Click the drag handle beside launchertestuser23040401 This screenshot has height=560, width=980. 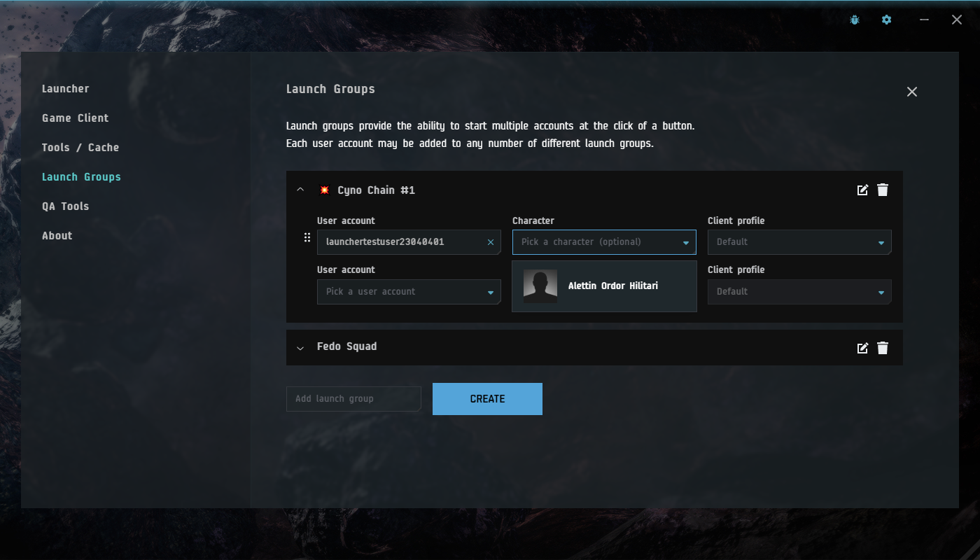pyautogui.click(x=307, y=238)
